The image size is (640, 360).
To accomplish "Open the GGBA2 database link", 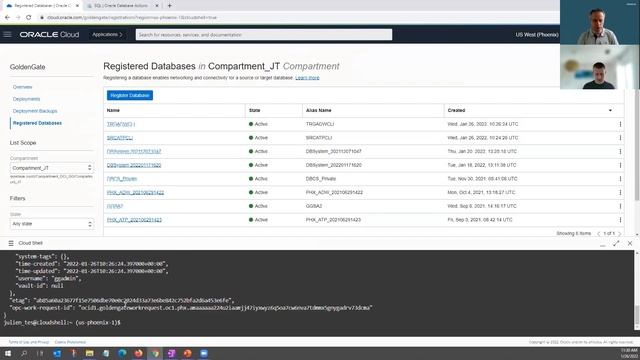I will pyautogui.click(x=115, y=206).
